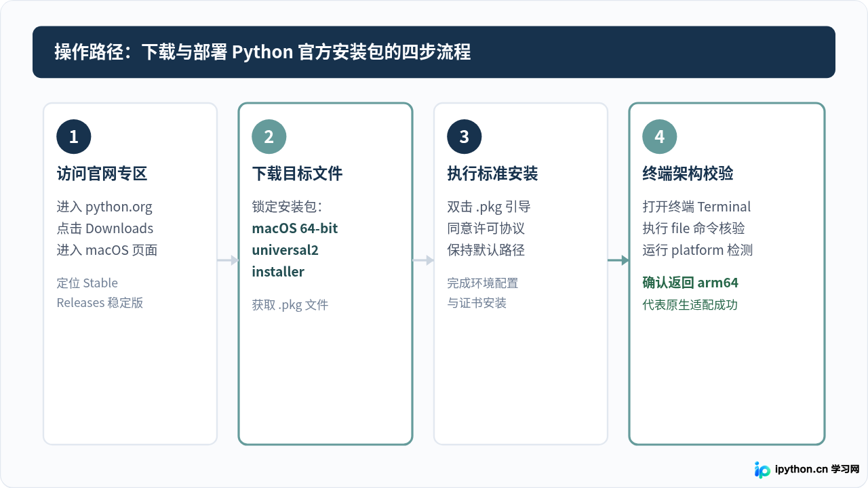Click the green text 代表原生适配成功

[x=690, y=305]
